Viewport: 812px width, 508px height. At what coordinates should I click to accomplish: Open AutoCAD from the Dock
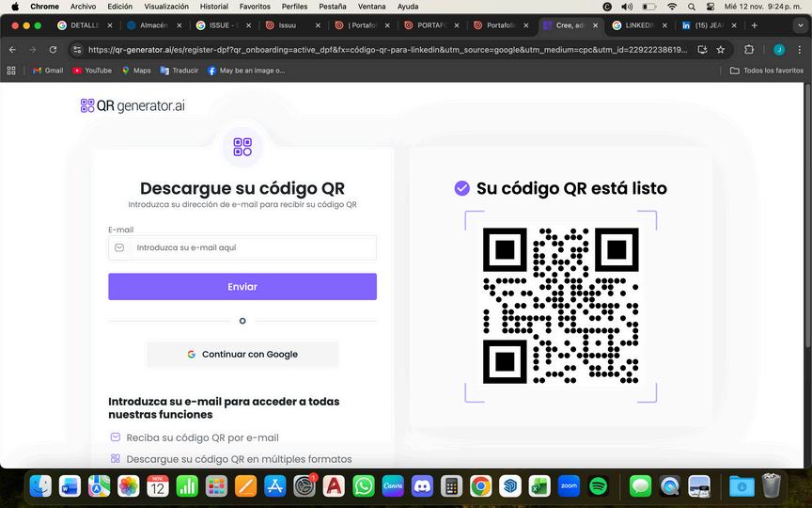pyautogui.click(x=334, y=486)
